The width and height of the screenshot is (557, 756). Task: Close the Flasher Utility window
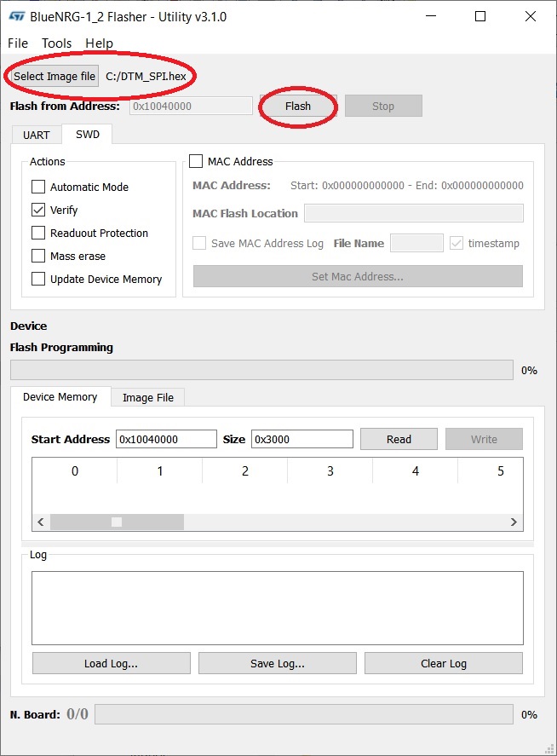(531, 16)
